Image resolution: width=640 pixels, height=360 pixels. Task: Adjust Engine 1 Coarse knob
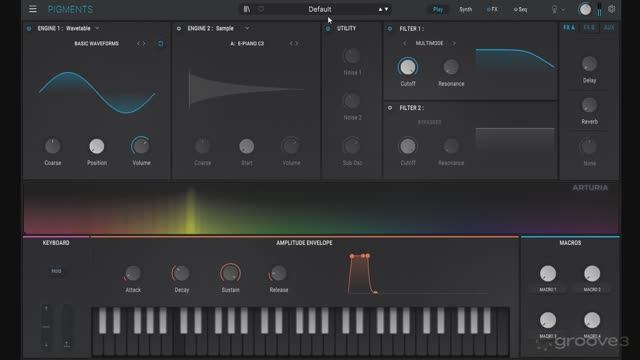(53, 146)
